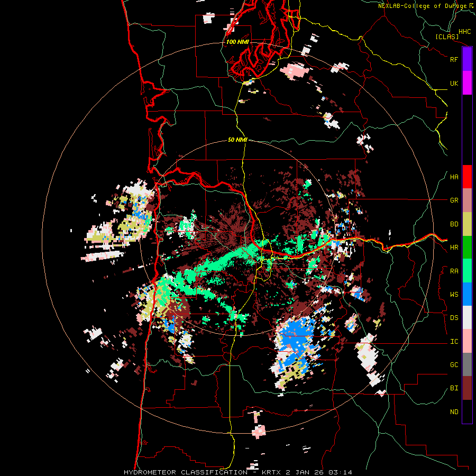Select the BD olive-yellow legend swatch

point(467,224)
